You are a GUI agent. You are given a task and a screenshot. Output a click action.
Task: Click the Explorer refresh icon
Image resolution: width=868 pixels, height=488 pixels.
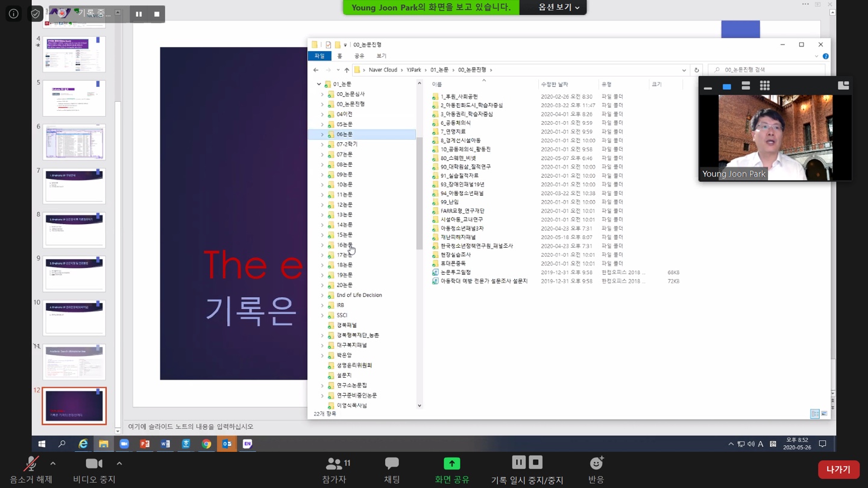696,70
